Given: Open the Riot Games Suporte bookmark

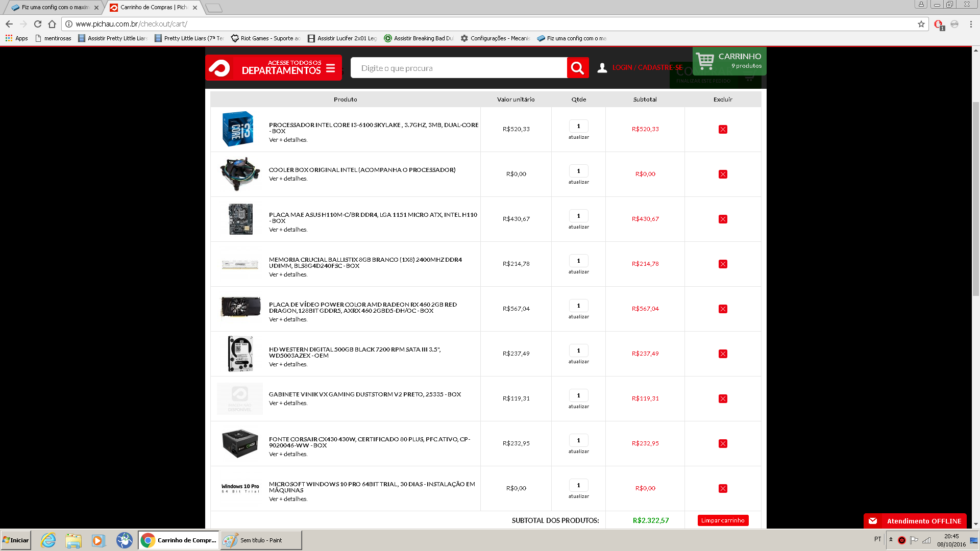Looking at the screenshot, I should [x=265, y=38].
